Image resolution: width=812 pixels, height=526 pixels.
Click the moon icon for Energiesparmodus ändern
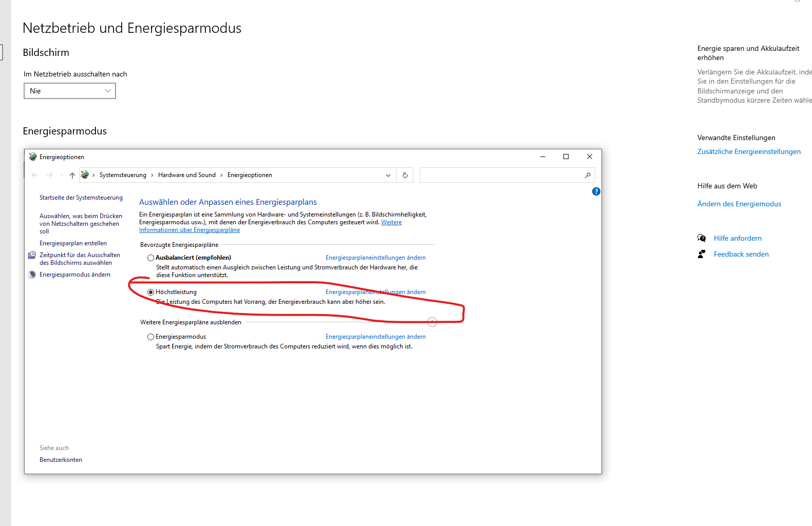point(32,275)
